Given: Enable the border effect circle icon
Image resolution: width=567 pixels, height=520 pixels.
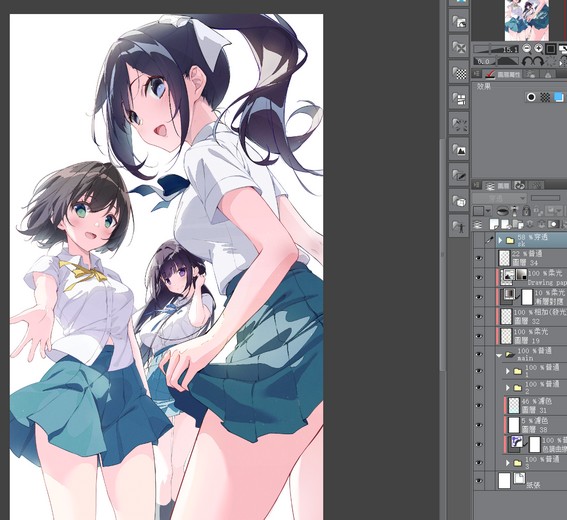Looking at the screenshot, I should pyautogui.click(x=531, y=97).
